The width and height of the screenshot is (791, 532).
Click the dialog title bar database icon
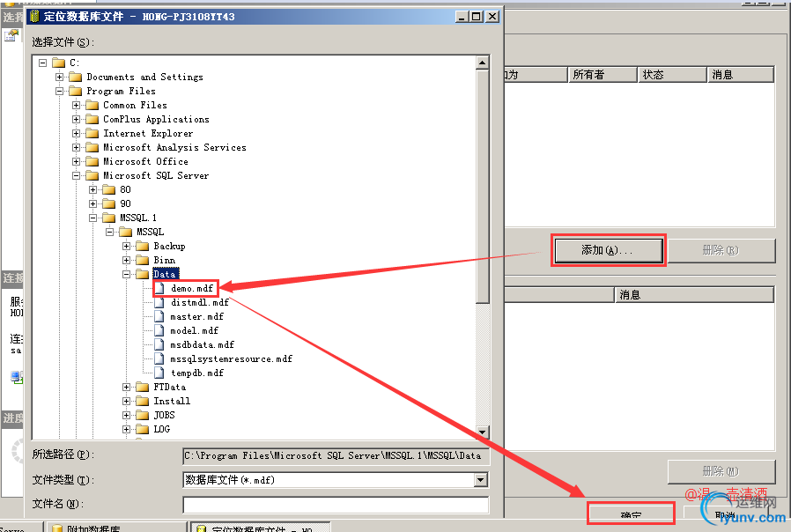tap(34, 17)
